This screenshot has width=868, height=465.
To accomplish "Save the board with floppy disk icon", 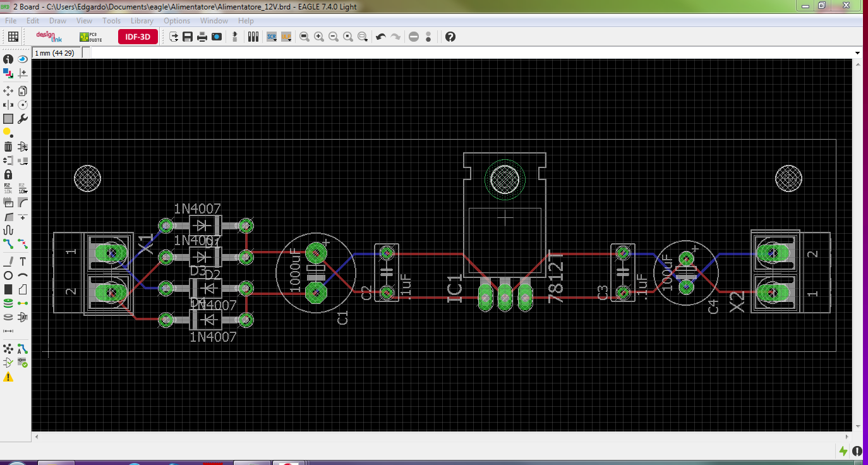I will [x=188, y=37].
